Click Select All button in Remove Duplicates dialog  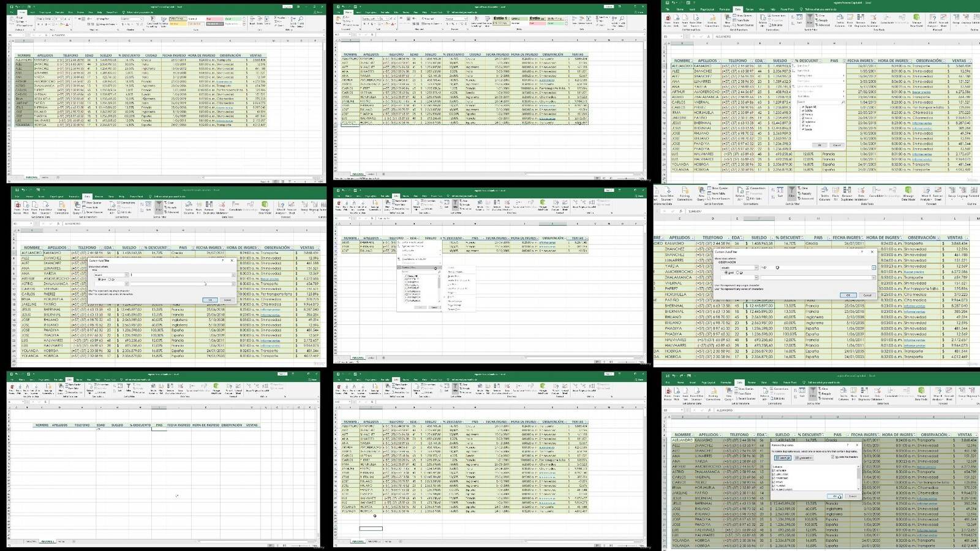tap(783, 458)
